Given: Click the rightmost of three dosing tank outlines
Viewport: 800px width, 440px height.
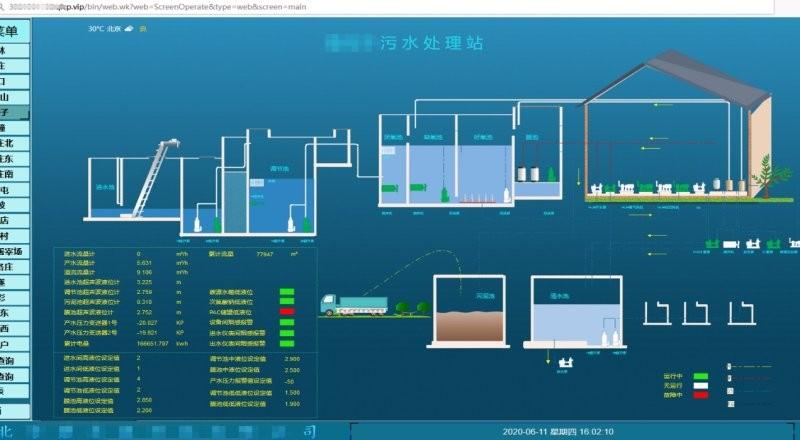Looking at the screenshot, I should [x=741, y=313].
